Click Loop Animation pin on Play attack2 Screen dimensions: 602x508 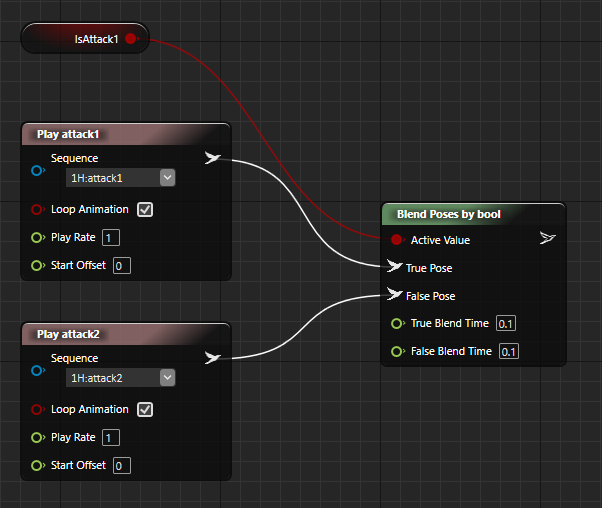tap(37, 410)
